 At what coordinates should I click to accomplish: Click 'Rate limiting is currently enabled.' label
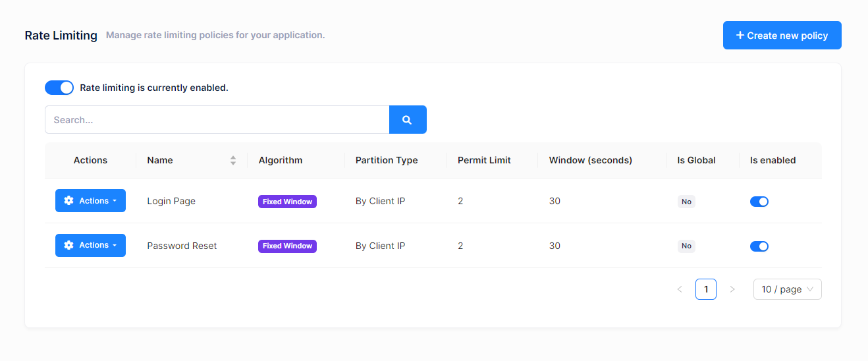154,88
